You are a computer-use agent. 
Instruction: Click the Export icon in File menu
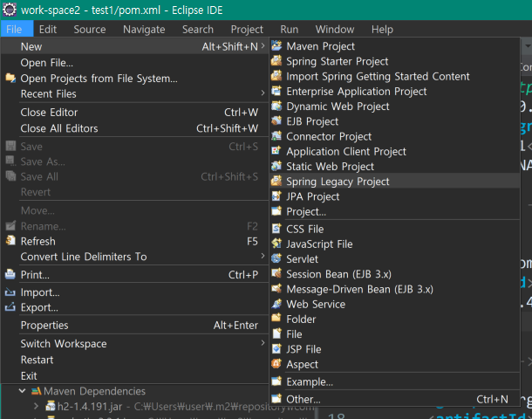(10, 307)
